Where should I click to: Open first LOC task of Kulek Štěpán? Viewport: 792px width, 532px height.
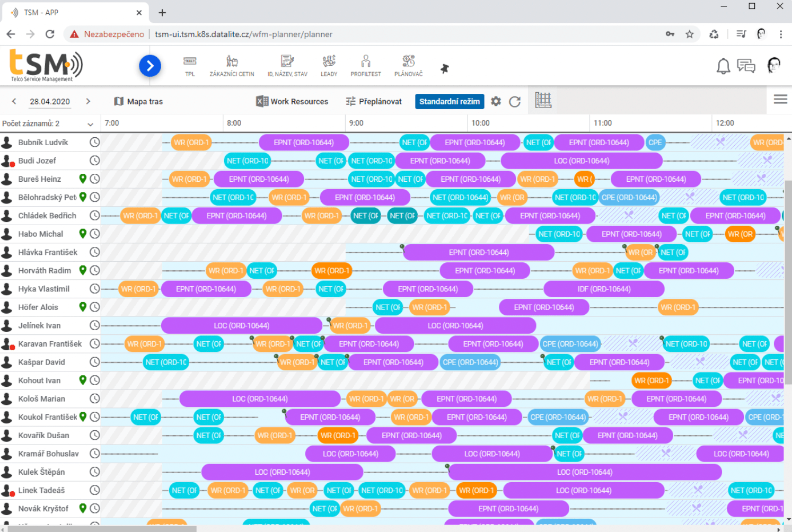point(282,472)
